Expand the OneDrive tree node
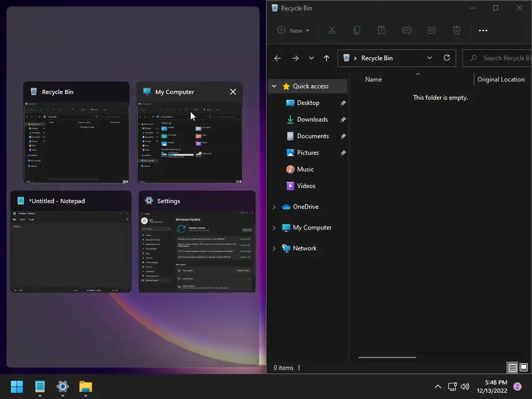 click(x=274, y=207)
